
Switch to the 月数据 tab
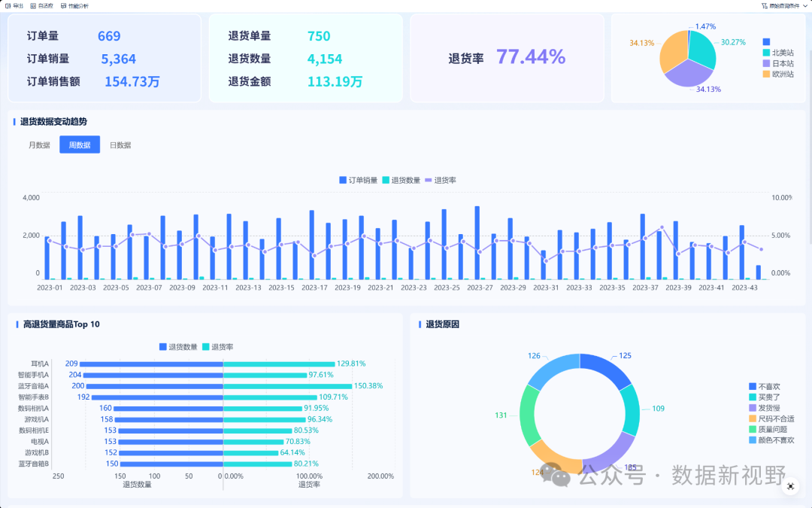coord(39,145)
